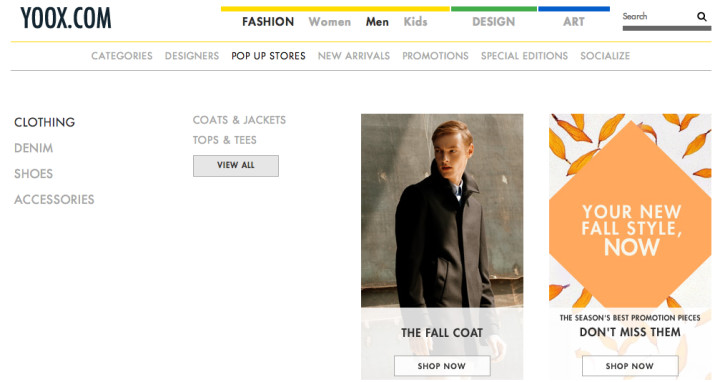Open the YOOX.COM logo homepage
Image resolution: width=720 pixels, height=382 pixels.
pos(66,18)
